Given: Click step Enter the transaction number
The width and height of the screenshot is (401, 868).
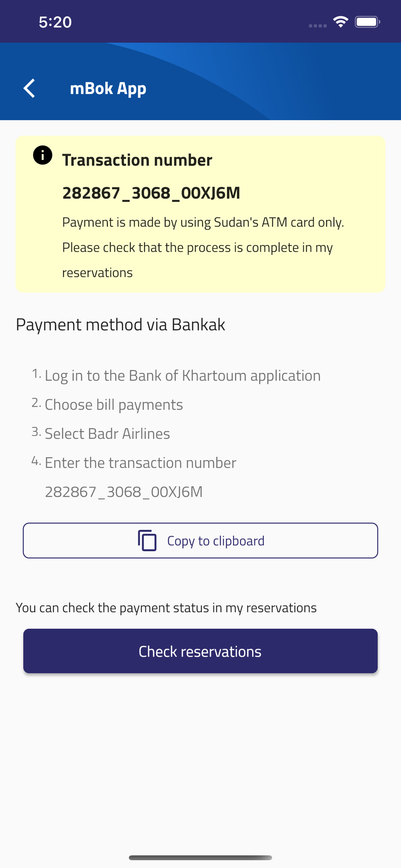Looking at the screenshot, I should pyautogui.click(x=141, y=463).
